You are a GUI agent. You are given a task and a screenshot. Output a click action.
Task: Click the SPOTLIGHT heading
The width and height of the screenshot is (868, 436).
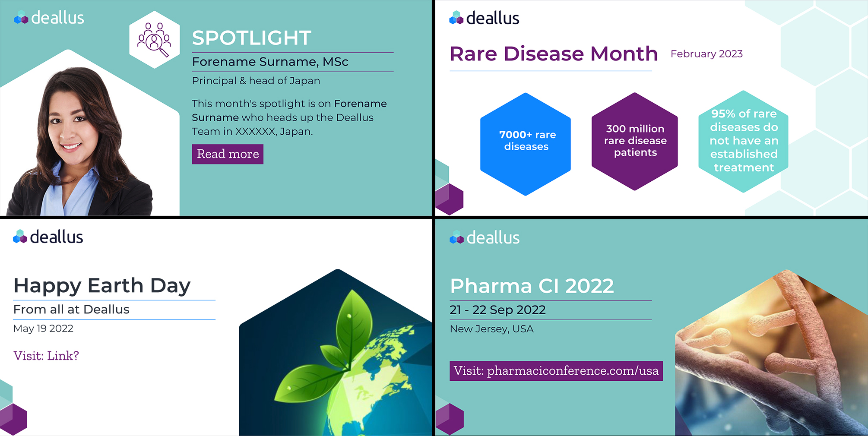252,38
